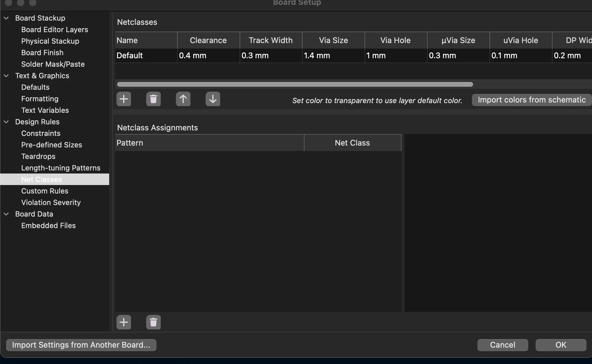
Task: Go to Physical Stackup settings
Action: click(x=50, y=41)
